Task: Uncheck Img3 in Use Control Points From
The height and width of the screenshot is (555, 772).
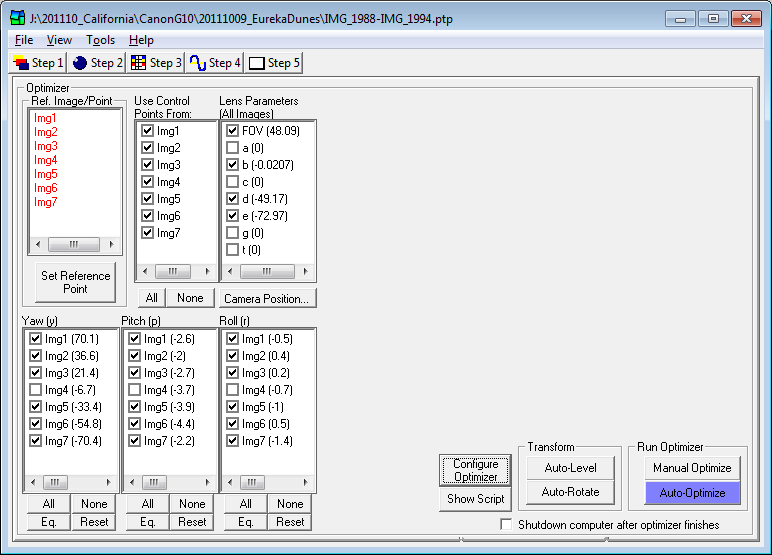Action: [x=147, y=164]
